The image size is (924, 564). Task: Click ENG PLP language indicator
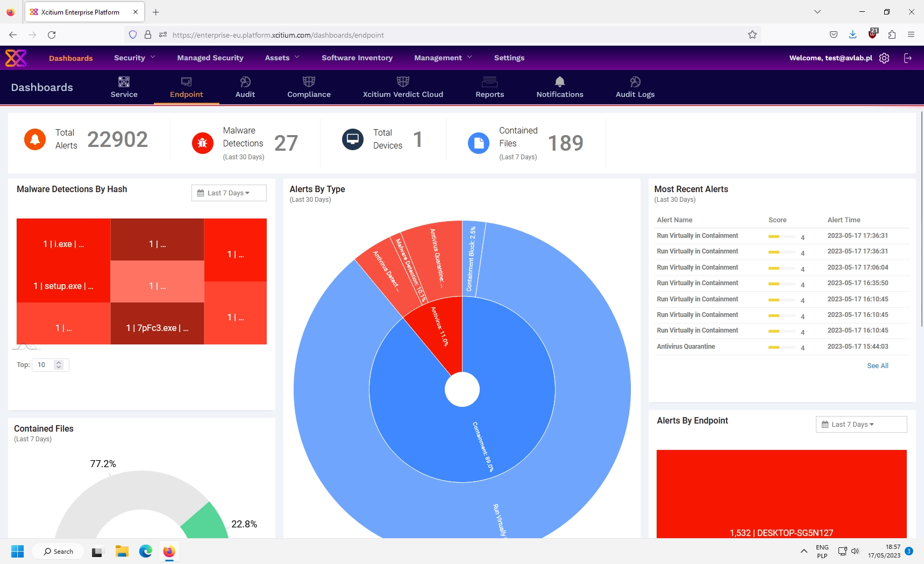[x=822, y=552]
